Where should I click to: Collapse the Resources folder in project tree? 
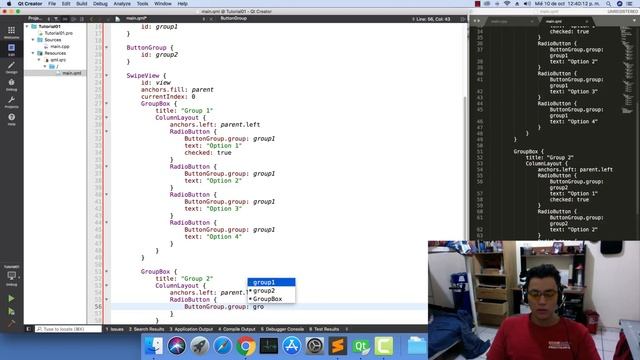click(x=33, y=53)
